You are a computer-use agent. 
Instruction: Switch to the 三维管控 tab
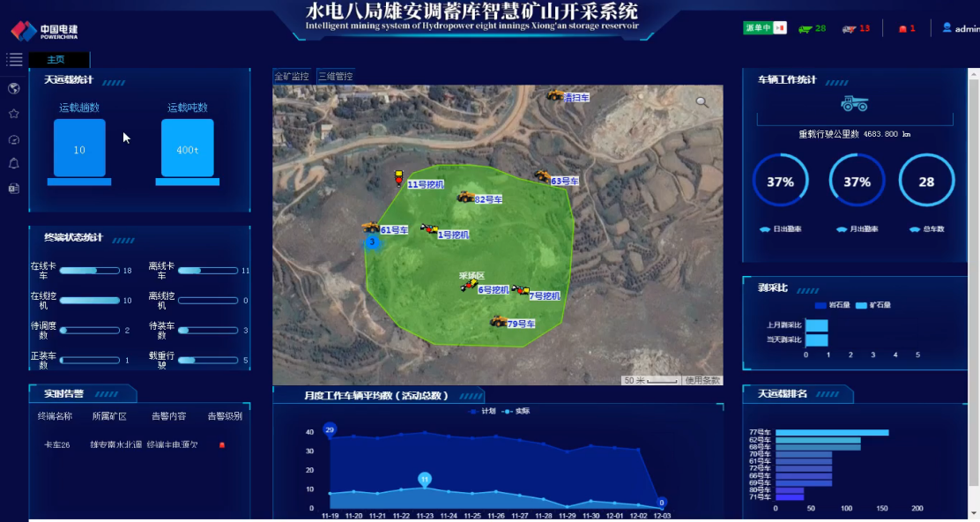pyautogui.click(x=335, y=77)
